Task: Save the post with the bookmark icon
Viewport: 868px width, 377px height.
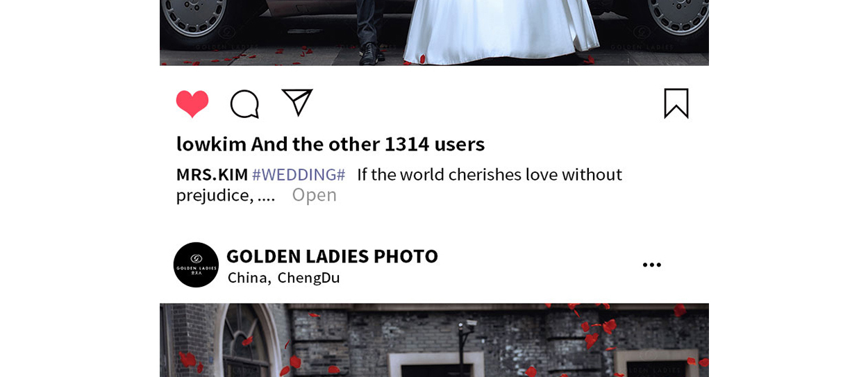Action: (676, 103)
